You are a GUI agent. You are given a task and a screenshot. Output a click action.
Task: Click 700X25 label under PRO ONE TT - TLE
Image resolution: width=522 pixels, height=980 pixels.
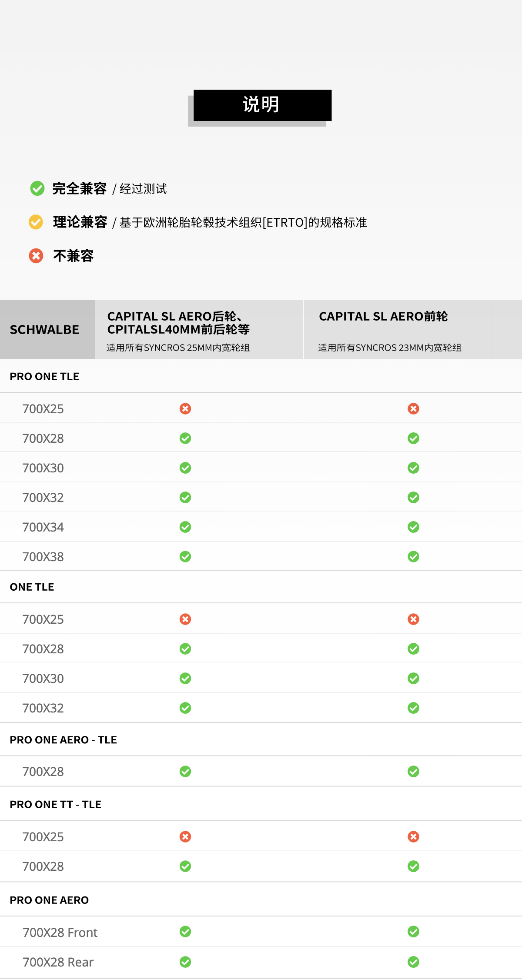[43, 837]
